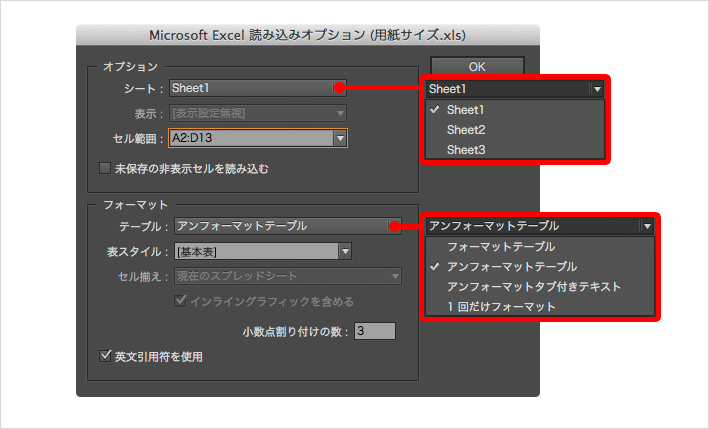Click the 小数点割り付けの数 field
The width and height of the screenshot is (709, 429).
(x=375, y=331)
